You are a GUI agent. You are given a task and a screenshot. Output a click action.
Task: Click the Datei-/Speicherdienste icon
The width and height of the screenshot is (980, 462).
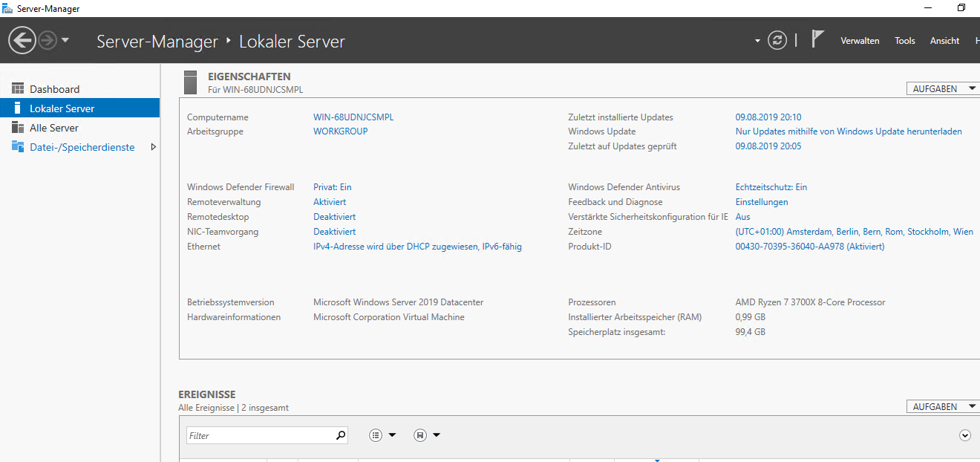(18, 146)
